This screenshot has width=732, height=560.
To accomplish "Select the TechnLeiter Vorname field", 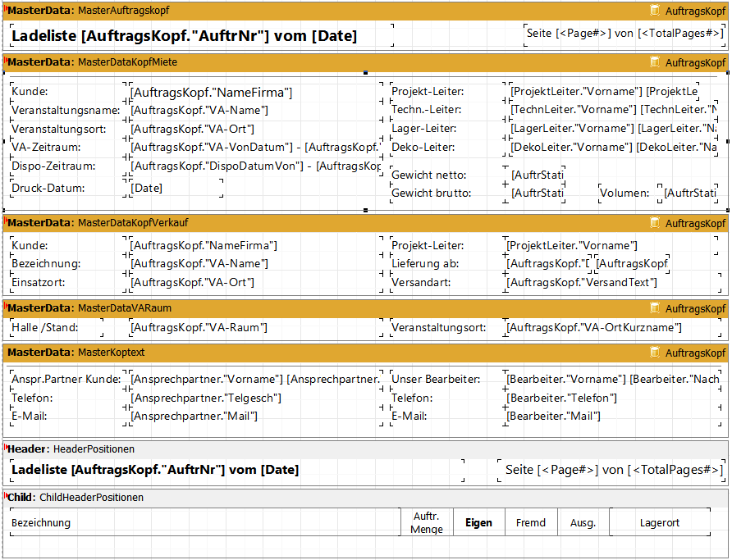I will pyautogui.click(x=614, y=110).
